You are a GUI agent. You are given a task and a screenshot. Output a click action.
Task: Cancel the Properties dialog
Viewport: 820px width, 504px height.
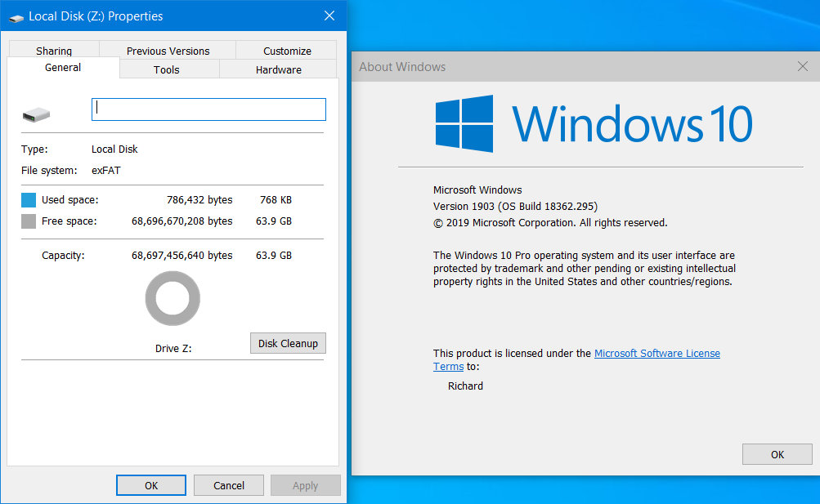[228, 485]
